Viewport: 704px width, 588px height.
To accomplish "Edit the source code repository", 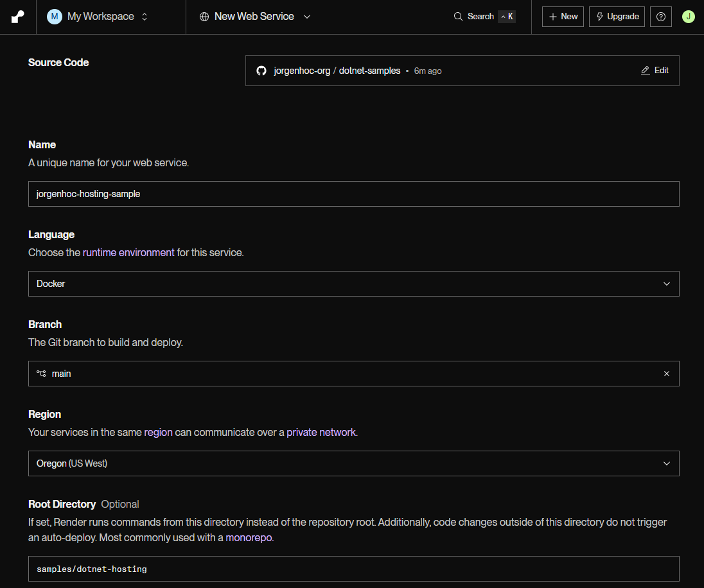I will pyautogui.click(x=655, y=71).
